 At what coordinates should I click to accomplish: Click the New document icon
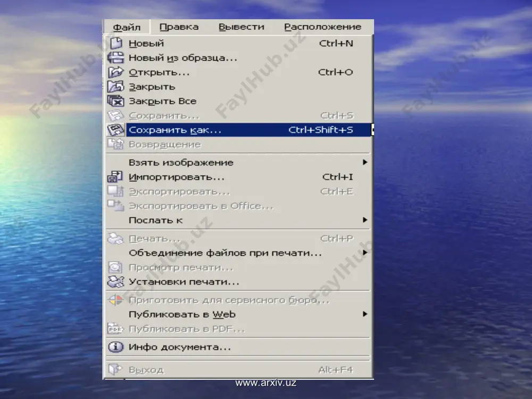(116, 43)
